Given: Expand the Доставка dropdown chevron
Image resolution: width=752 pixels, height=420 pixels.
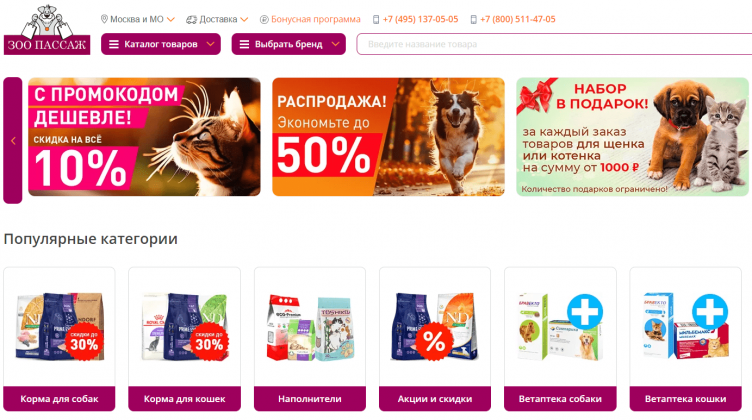Looking at the screenshot, I should click(244, 19).
